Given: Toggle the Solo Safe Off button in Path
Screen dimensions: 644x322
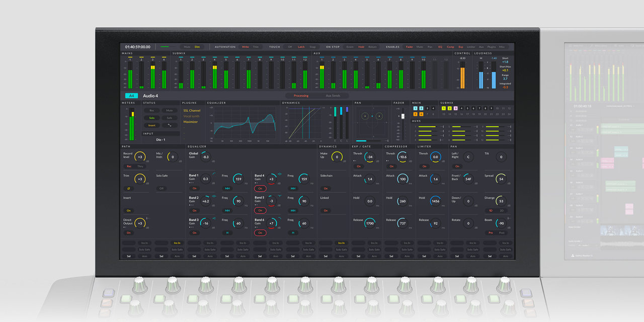Looking at the screenshot, I should pyautogui.click(x=162, y=189).
